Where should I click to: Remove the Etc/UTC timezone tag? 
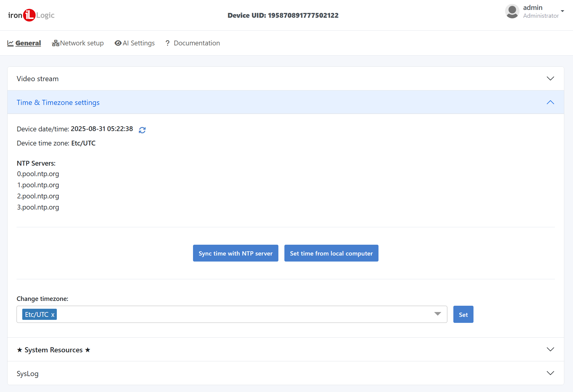tap(53, 315)
